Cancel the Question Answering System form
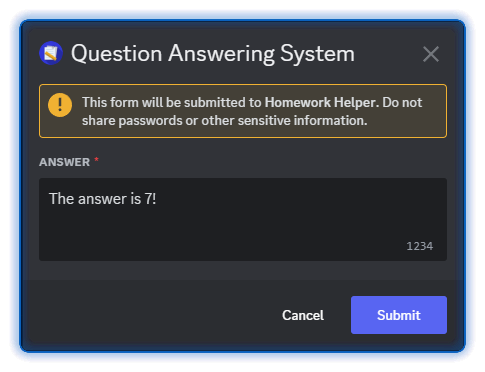Viewport: 485px width, 372px height. pos(303,315)
